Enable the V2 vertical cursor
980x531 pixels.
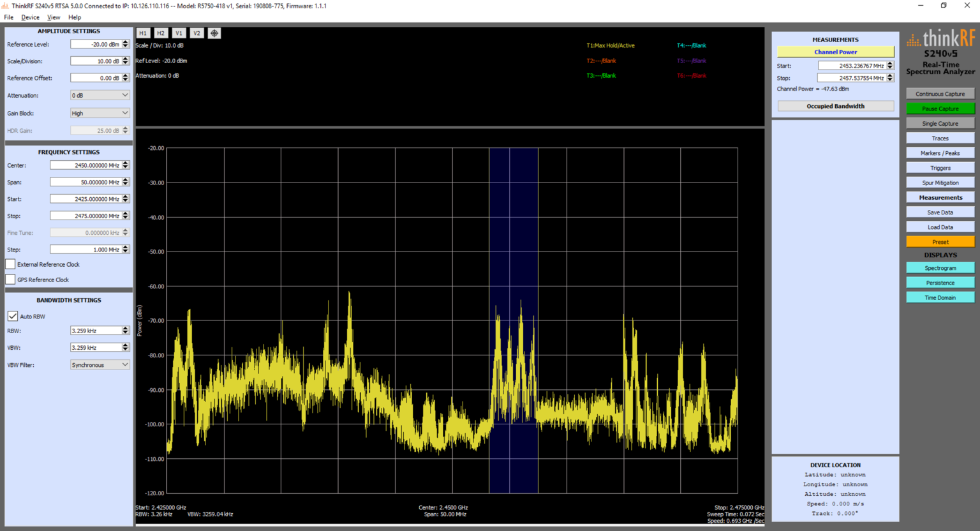tap(197, 33)
